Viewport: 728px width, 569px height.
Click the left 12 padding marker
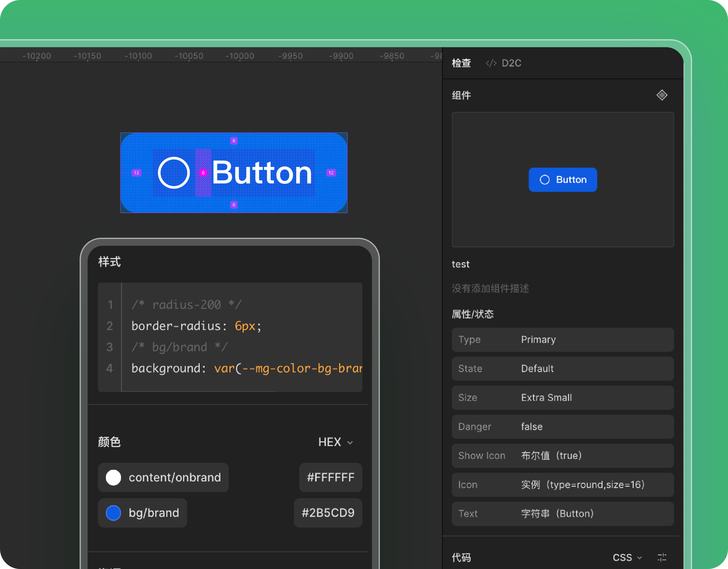tap(136, 173)
